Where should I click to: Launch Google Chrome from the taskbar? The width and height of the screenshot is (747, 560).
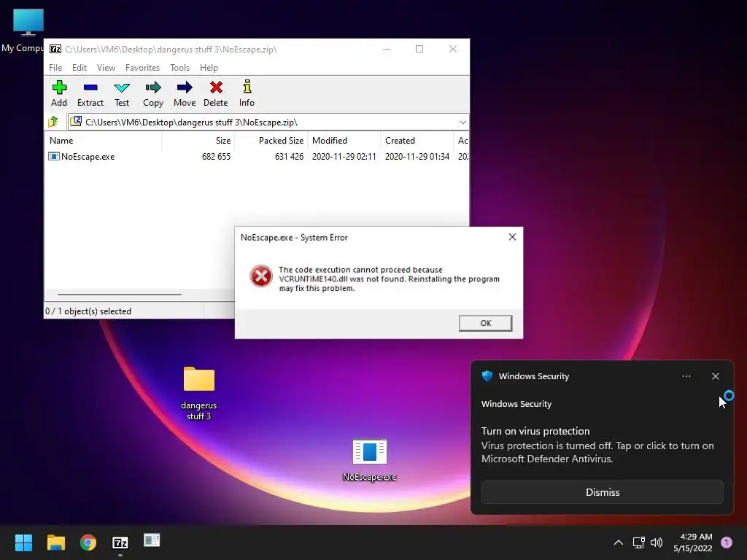click(88, 542)
